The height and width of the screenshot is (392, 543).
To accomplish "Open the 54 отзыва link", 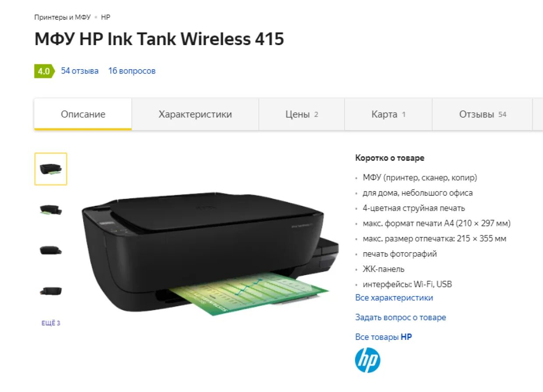I will (80, 71).
